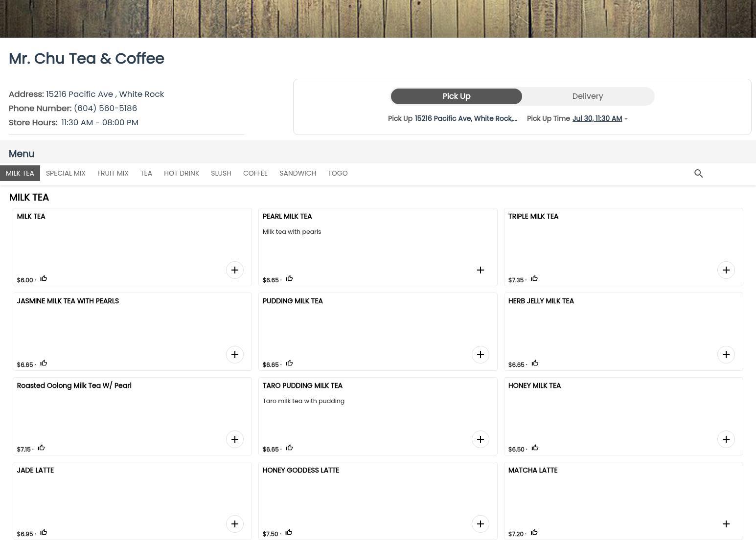Open the menu search magnifier icon
The image size is (756, 543).
pos(698,174)
